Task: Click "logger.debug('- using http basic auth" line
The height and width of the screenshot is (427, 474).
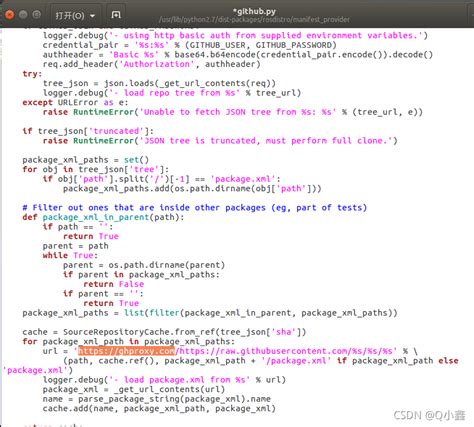Action: [x=235, y=35]
